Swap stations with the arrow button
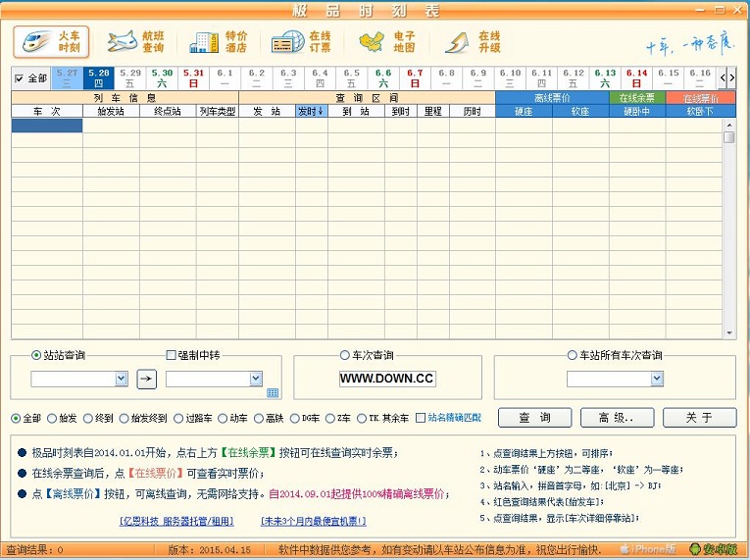 pos(146,379)
